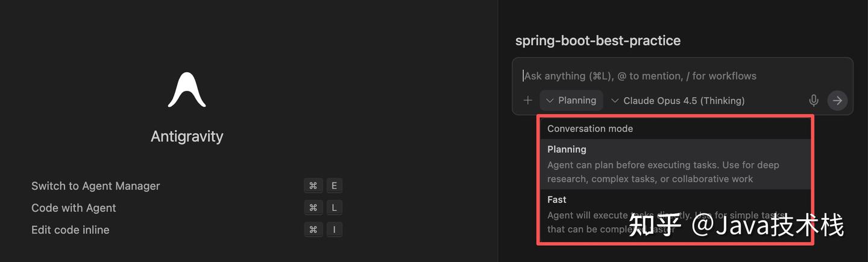The image size is (868, 262).
Task: Click Edit code inline shortcut
Action: coord(71,229)
